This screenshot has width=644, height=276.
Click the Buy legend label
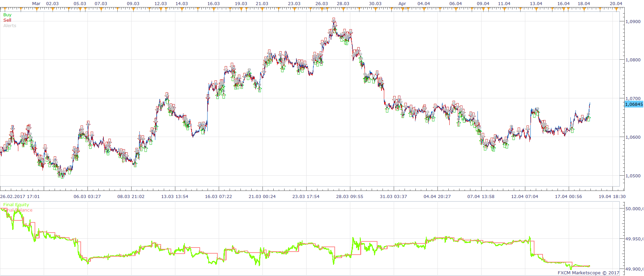coord(7,15)
